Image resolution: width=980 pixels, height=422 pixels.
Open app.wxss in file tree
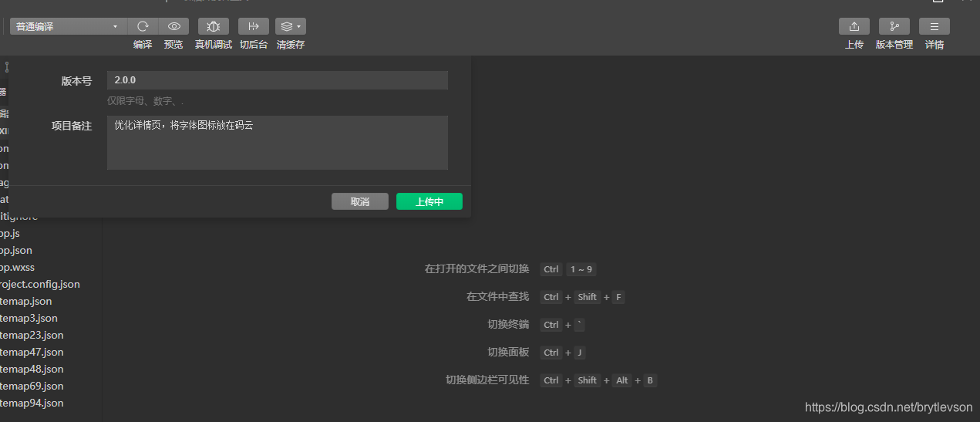click(18, 267)
